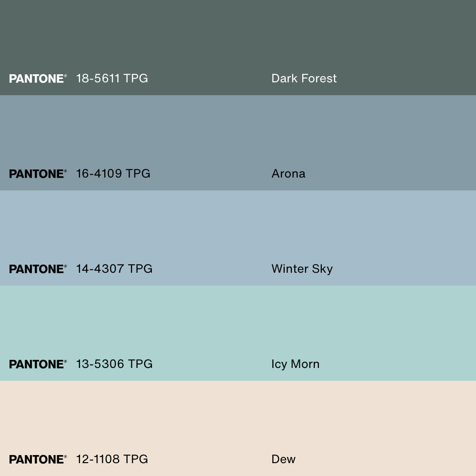Screen dimensions: 476x476
Task: Pick the Winter Sky color swatch
Action: 238,228
